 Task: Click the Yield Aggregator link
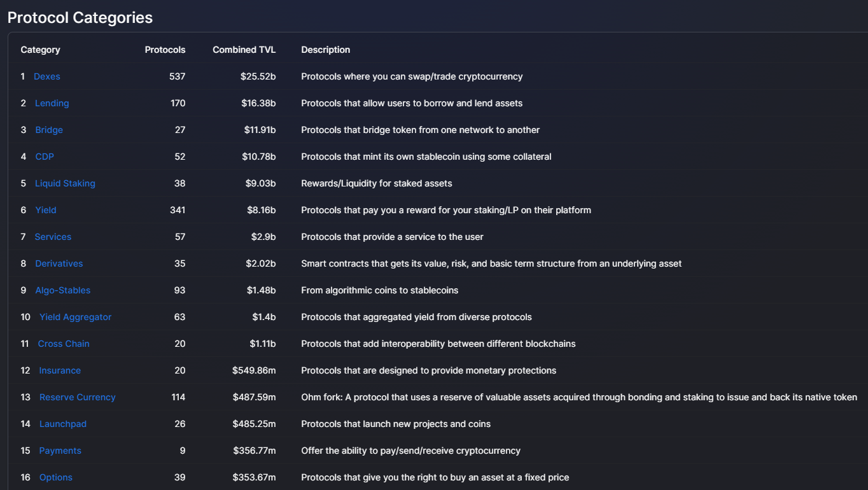pos(75,317)
